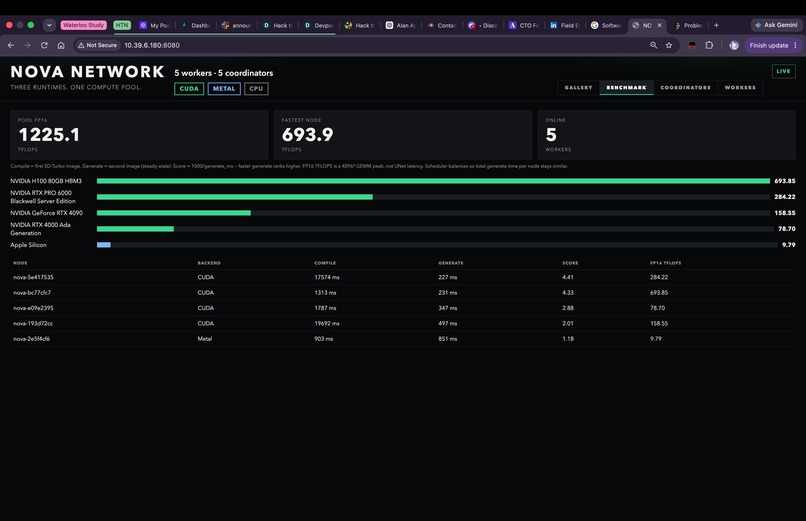The height and width of the screenshot is (521, 806).
Task: Click the RTX PRO 6000 Blackwell bar
Action: [x=234, y=197]
